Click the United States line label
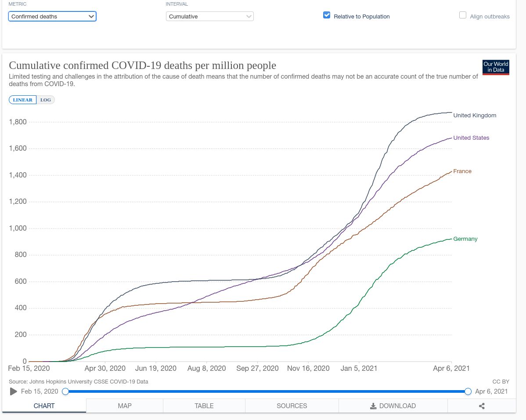Viewport: 526px width, 420px height. (471, 138)
